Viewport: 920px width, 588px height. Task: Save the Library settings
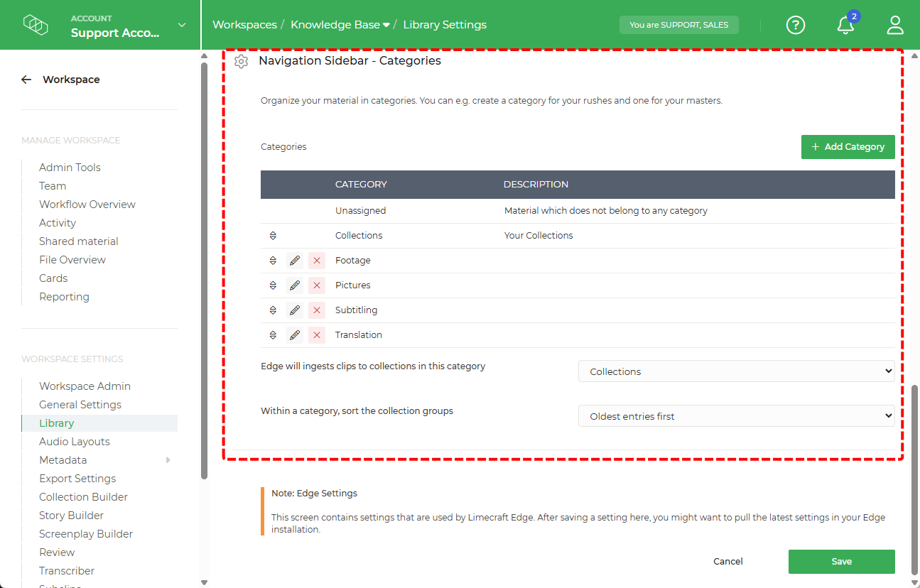841,561
